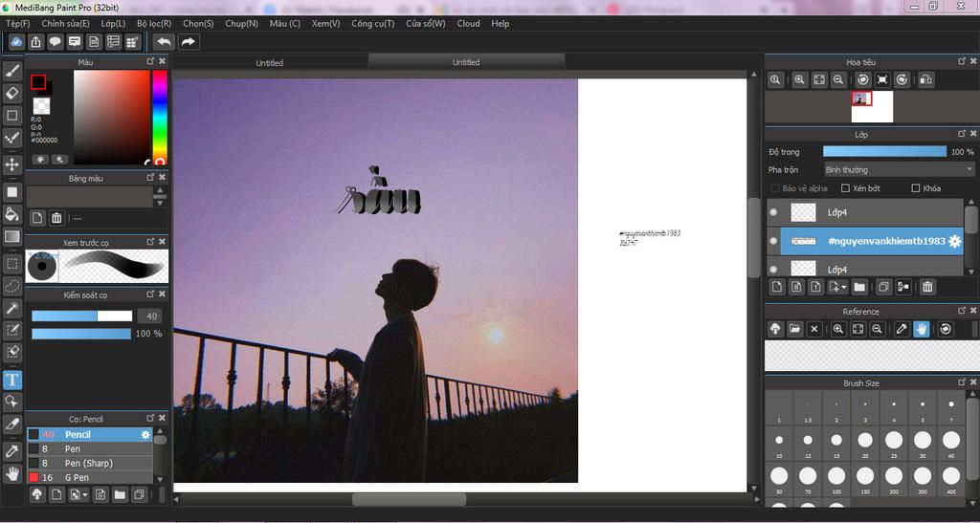Click the hue spectrum bar
This screenshot has height=523, width=980.
(x=160, y=117)
